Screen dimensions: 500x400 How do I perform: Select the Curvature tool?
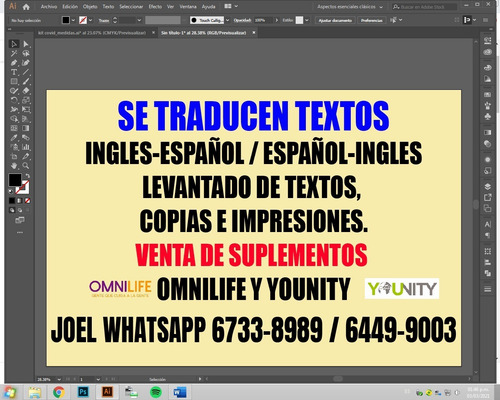(26, 63)
